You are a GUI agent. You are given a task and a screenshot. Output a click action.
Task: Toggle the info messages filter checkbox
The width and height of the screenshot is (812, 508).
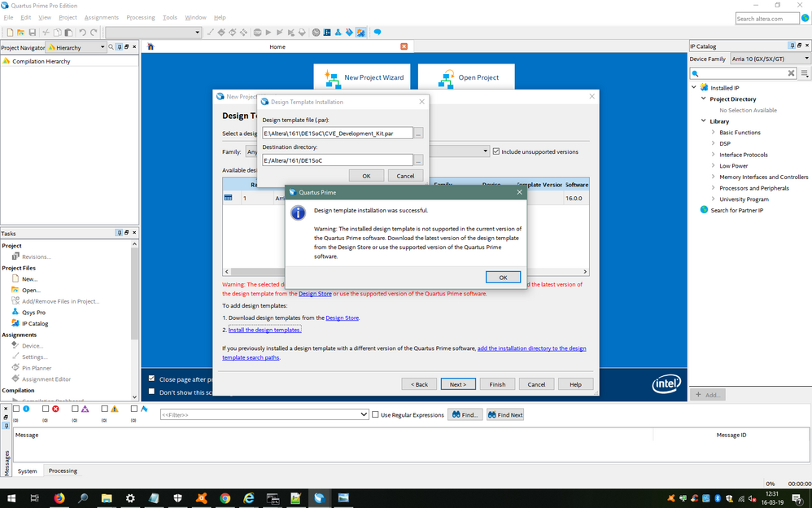pos(16,409)
